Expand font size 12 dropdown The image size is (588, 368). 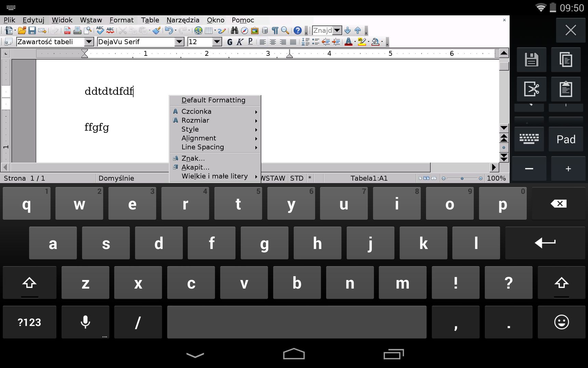tap(217, 42)
